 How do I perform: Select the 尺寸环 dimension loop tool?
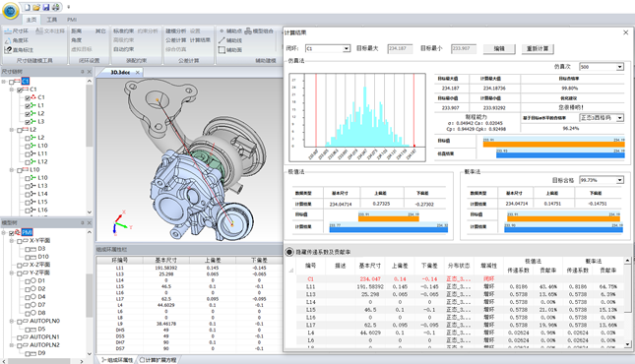[17, 31]
